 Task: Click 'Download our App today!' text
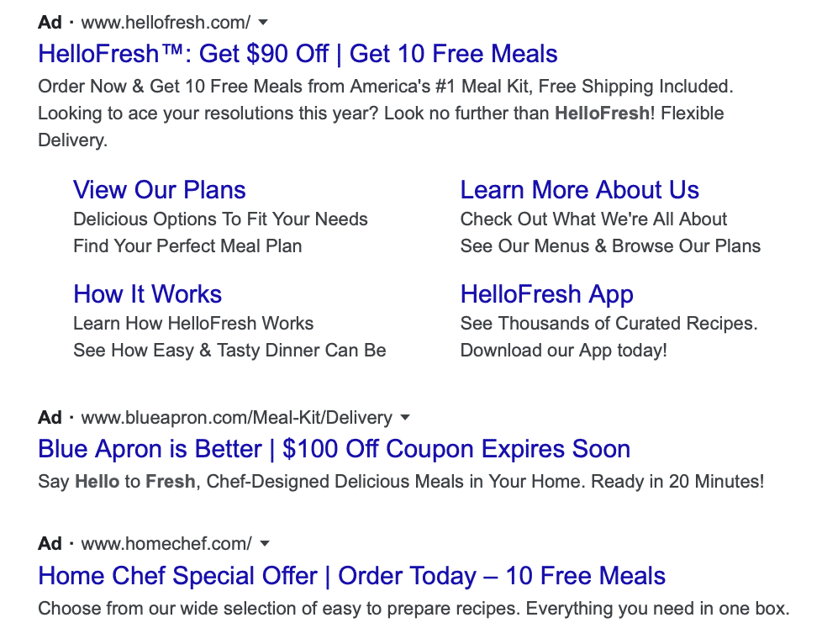(564, 351)
